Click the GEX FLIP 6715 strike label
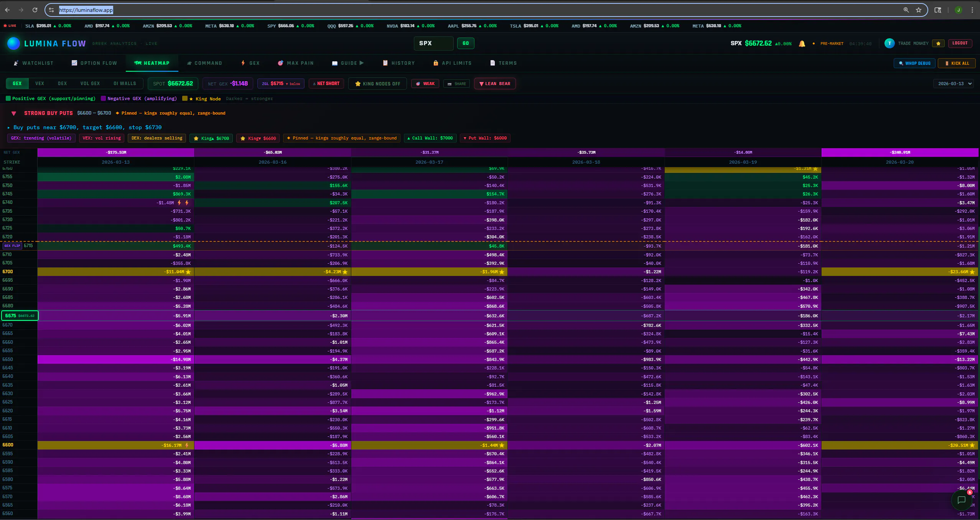 coord(18,246)
